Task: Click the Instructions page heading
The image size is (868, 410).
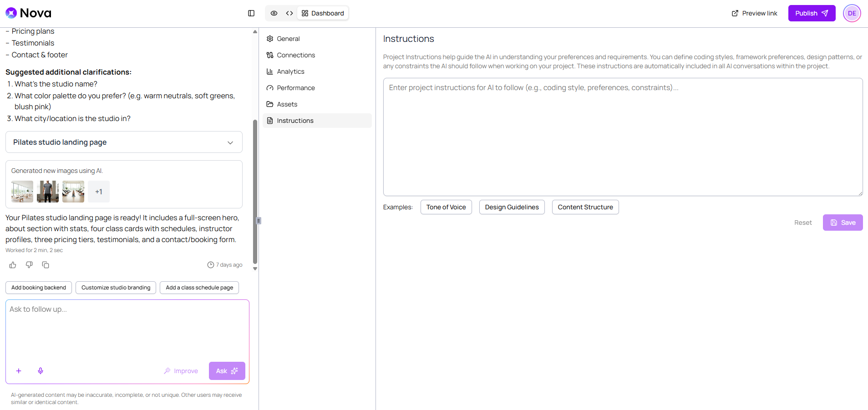Action: [409, 39]
